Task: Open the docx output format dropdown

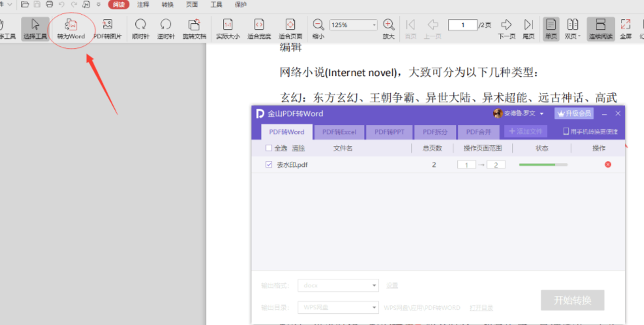Action: click(x=338, y=285)
